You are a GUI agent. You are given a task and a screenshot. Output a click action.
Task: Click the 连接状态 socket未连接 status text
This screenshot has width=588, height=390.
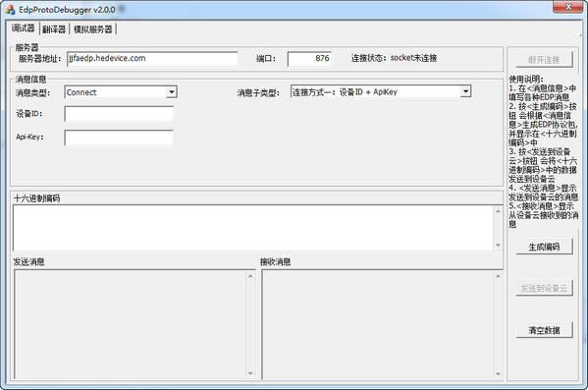pyautogui.click(x=394, y=58)
